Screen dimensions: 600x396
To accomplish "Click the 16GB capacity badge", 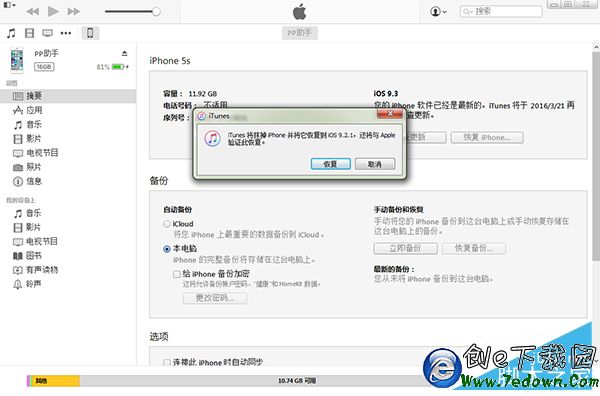I will pos(44,67).
